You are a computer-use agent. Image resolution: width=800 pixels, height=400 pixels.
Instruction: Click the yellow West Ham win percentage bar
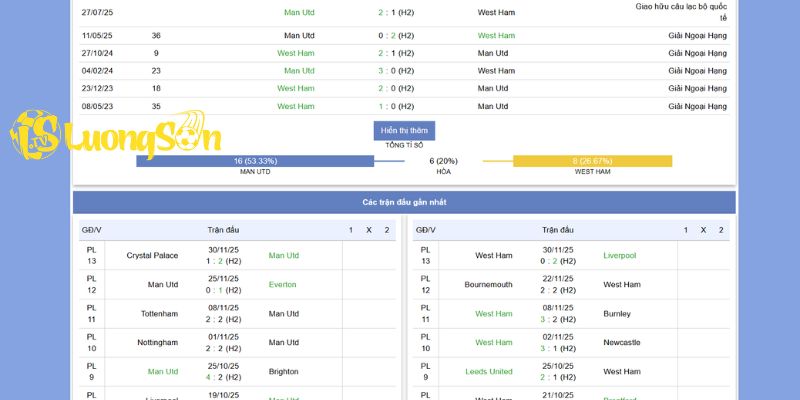(592, 160)
